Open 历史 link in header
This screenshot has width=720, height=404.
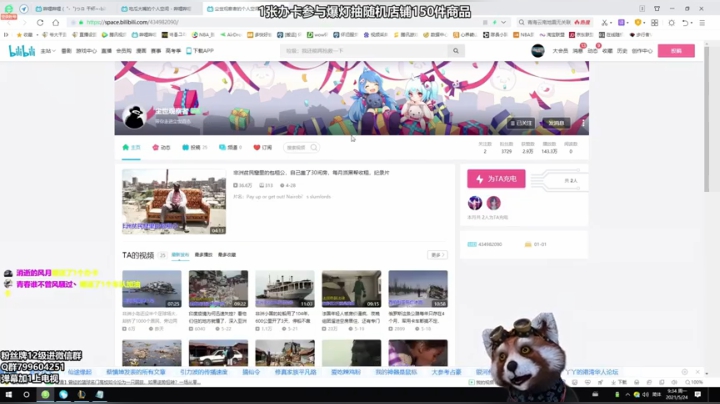(x=622, y=51)
